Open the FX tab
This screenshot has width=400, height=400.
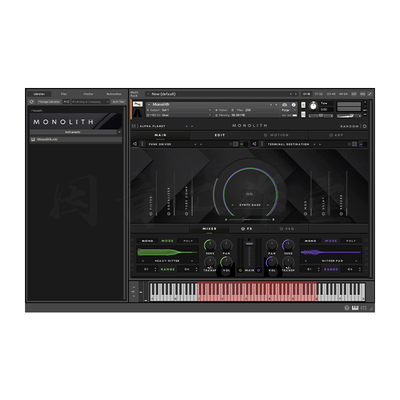(249, 229)
